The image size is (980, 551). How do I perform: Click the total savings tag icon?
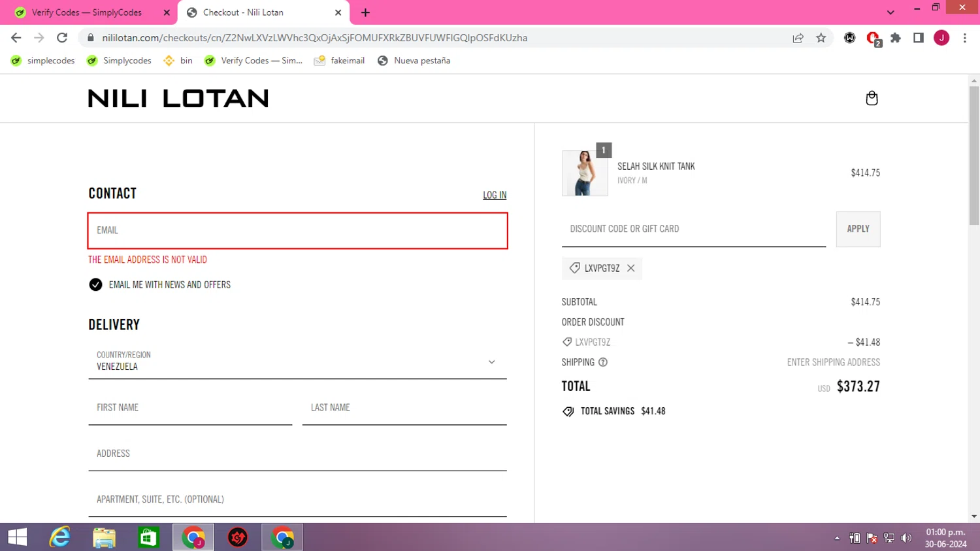click(x=568, y=411)
